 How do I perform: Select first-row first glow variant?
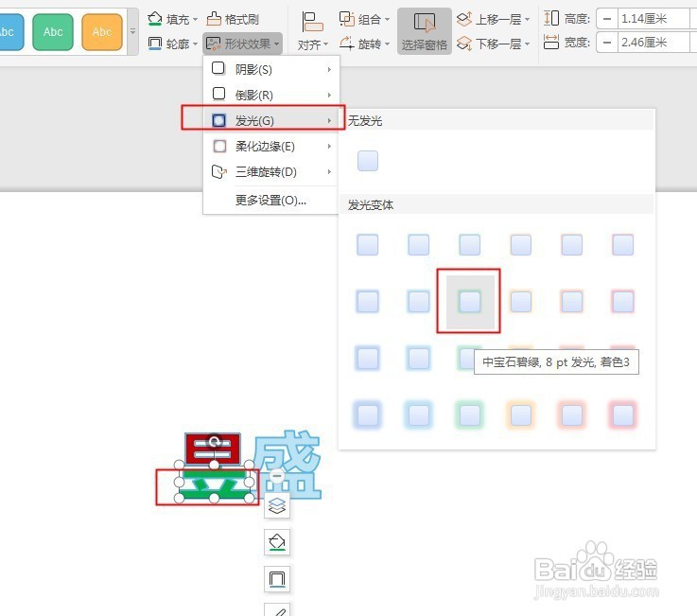click(x=368, y=245)
